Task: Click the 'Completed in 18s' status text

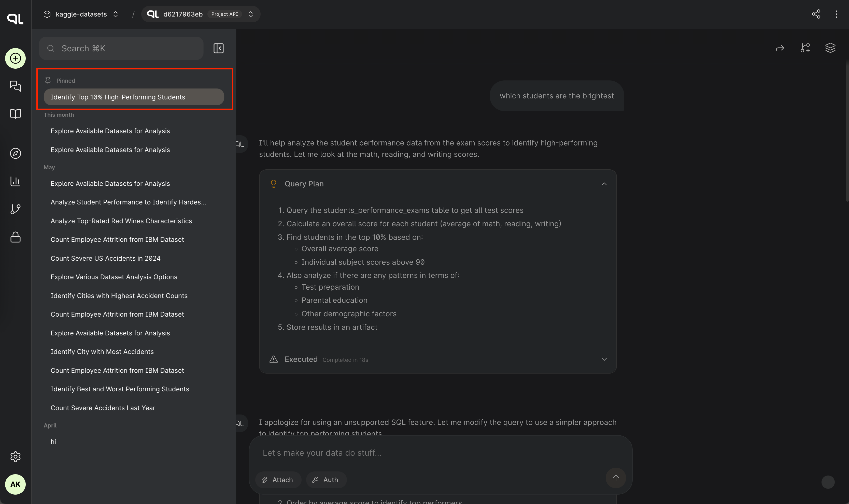Action: coord(345,360)
